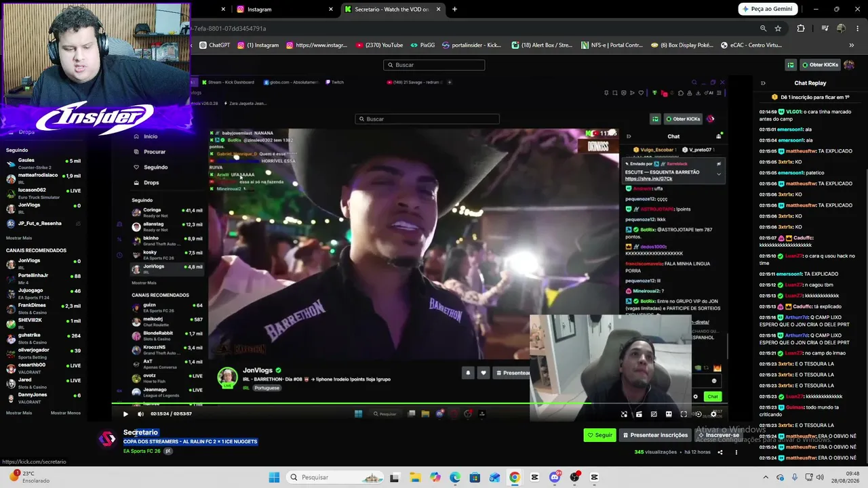Screen dimensions: 868x488
Task: Open the PixGG bookmark
Action: (422, 45)
